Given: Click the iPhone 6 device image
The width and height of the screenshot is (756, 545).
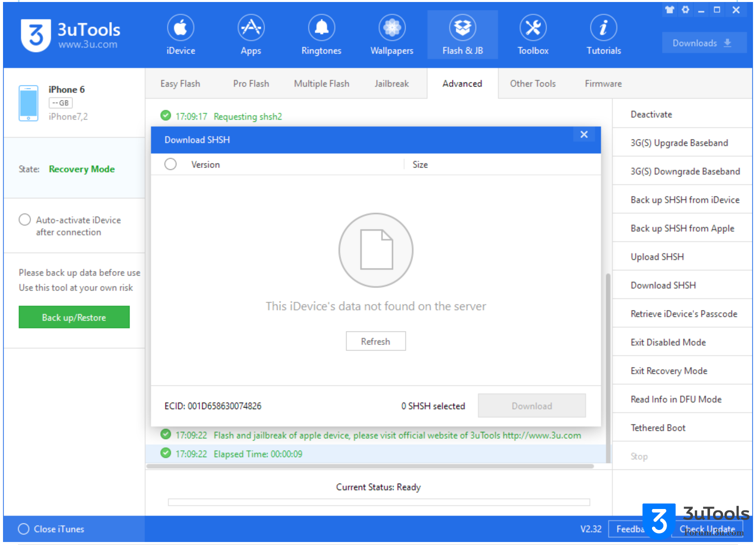Looking at the screenshot, I should click(28, 103).
